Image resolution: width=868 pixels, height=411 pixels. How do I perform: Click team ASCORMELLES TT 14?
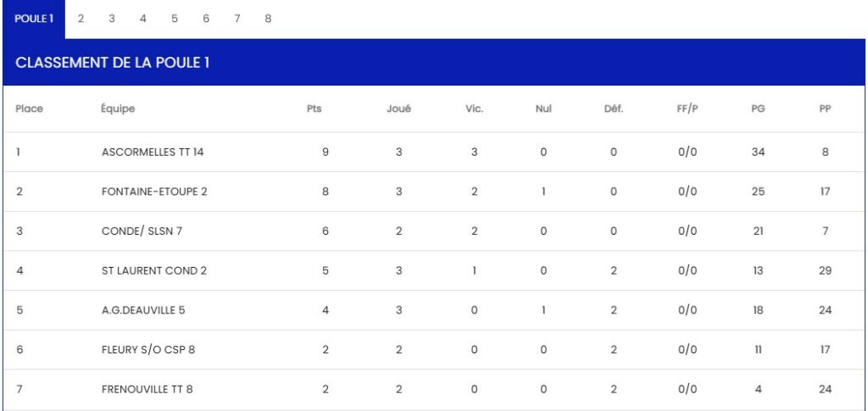(x=153, y=153)
